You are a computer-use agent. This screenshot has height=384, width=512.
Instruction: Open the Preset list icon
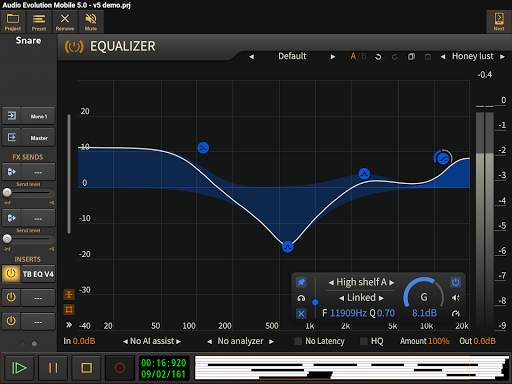click(39, 21)
